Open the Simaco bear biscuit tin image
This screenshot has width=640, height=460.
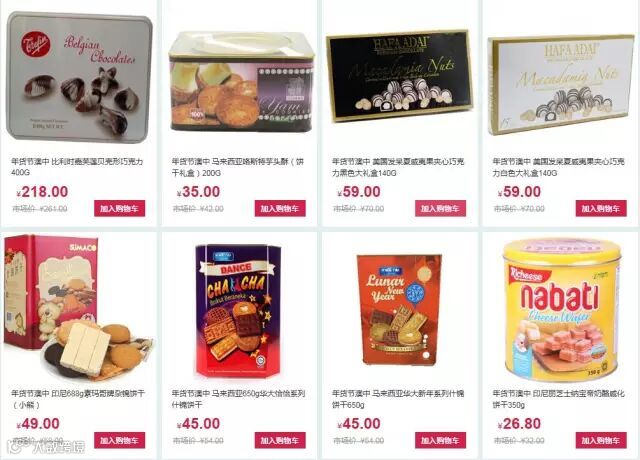coord(78,307)
